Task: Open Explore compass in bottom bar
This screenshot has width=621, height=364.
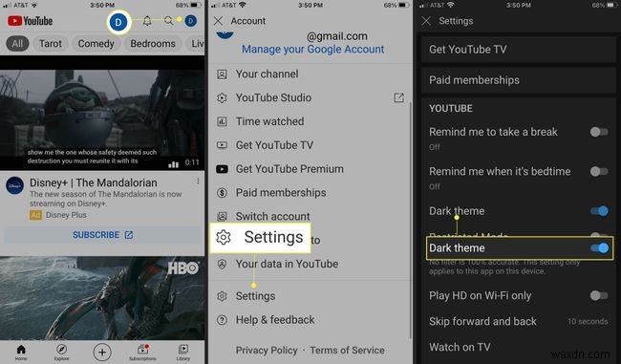Action: [61, 352]
